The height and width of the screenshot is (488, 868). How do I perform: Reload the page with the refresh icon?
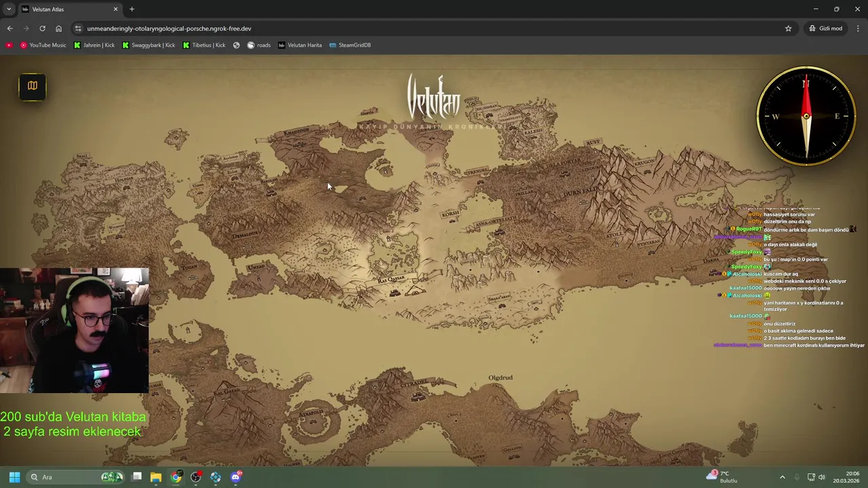[42, 28]
